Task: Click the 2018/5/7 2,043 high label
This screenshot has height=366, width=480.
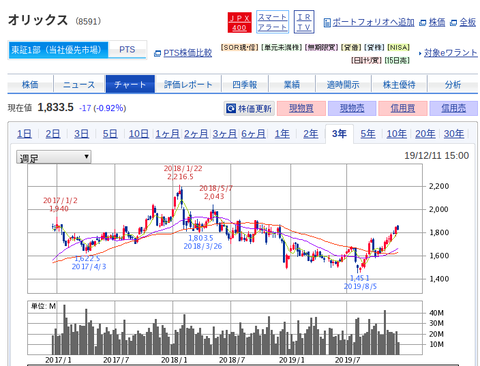Action: (215, 193)
